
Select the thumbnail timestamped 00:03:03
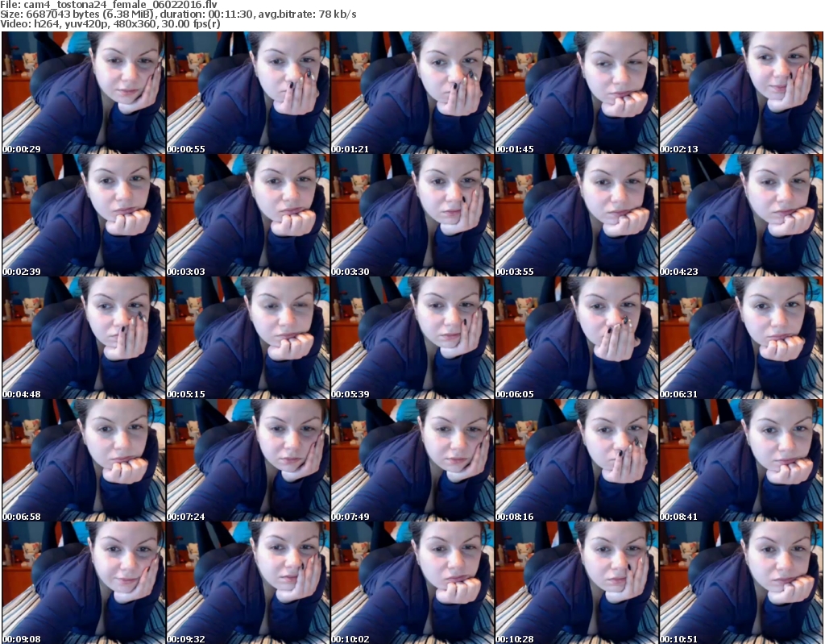tap(248, 215)
